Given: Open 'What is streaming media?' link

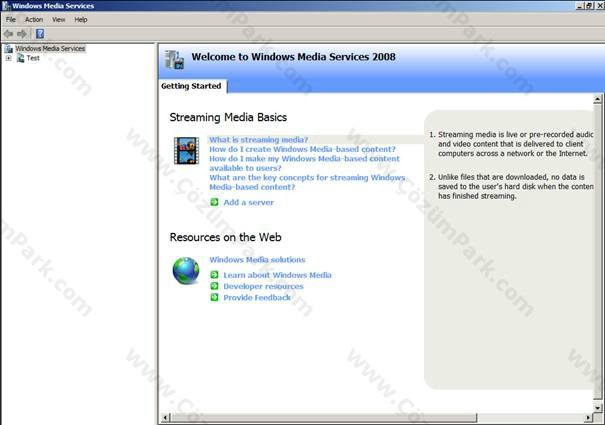Looking at the screenshot, I should tap(259, 140).
